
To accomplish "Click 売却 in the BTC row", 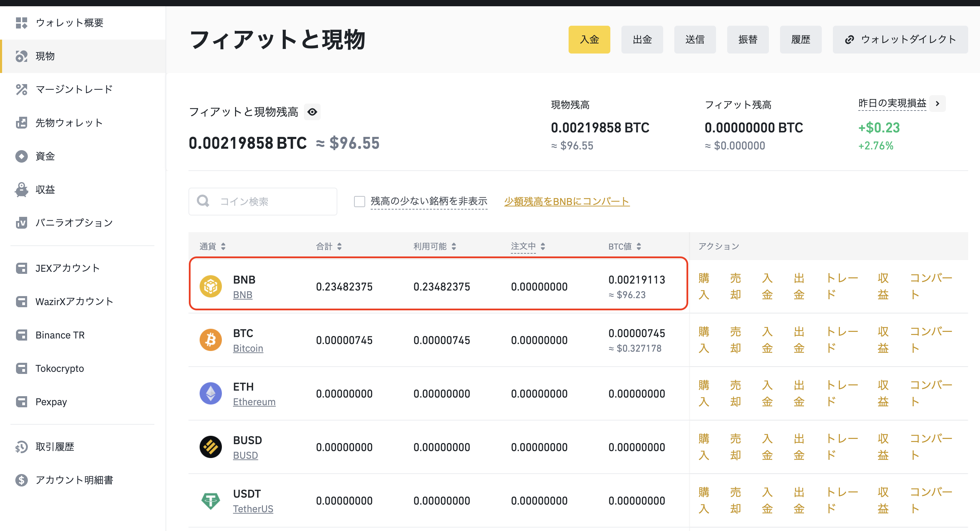I will (x=736, y=340).
